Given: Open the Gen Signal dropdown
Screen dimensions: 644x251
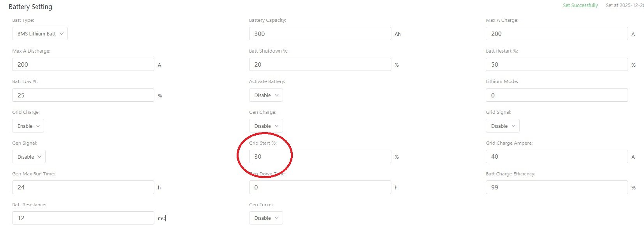Looking at the screenshot, I should (x=29, y=157).
